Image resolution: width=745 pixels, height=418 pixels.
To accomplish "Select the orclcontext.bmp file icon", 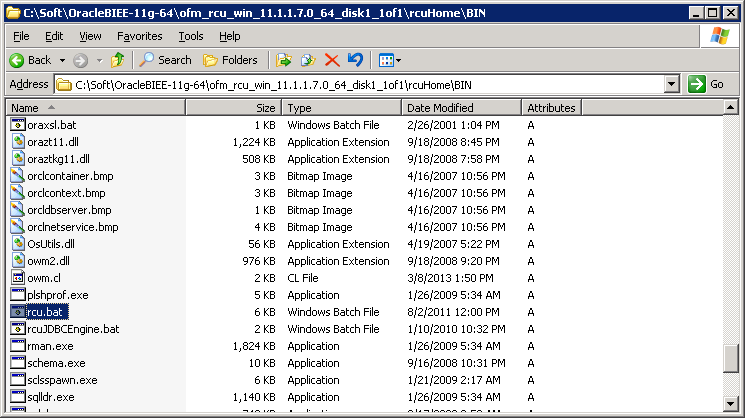I will pyautogui.click(x=18, y=193).
